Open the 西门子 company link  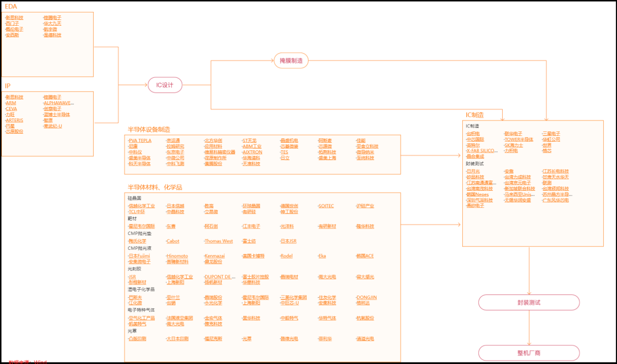click(12, 23)
